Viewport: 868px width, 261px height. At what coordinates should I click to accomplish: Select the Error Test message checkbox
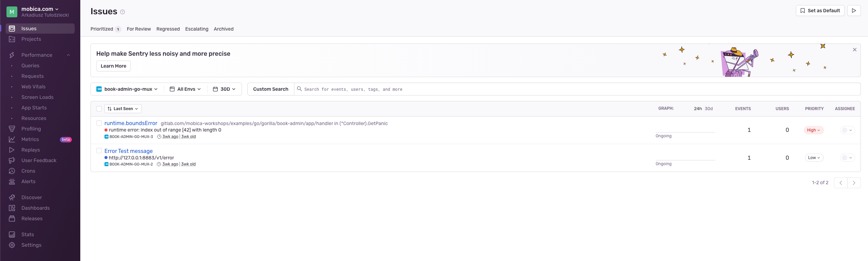click(x=99, y=151)
